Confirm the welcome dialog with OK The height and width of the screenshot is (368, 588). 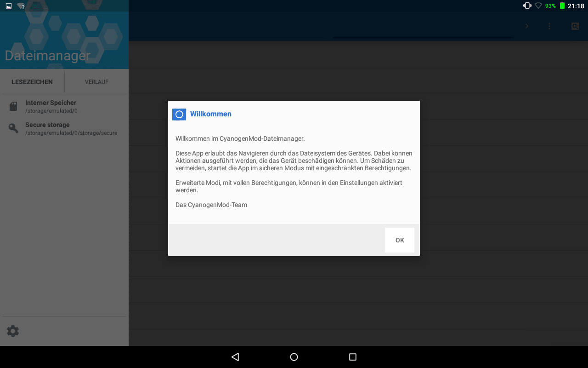click(x=400, y=240)
